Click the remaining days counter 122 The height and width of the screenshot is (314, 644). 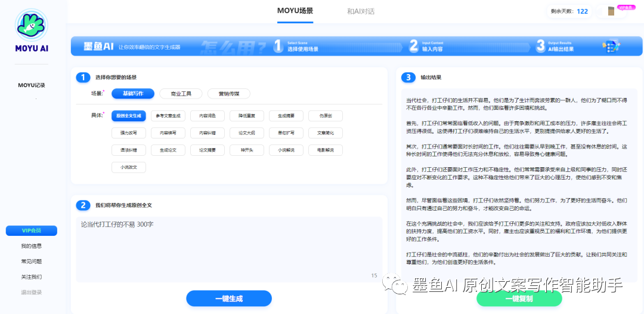pyautogui.click(x=582, y=11)
